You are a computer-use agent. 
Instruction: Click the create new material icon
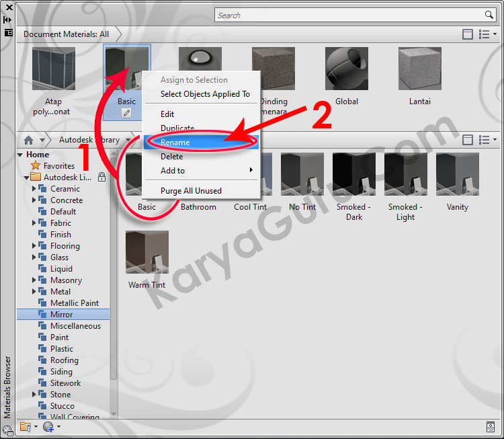click(48, 426)
